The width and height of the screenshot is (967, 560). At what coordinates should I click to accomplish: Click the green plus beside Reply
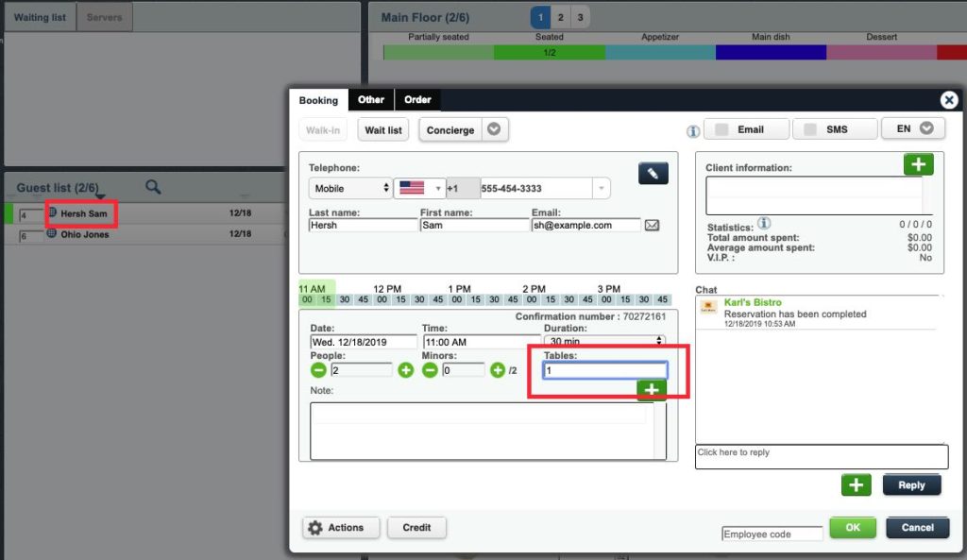click(856, 484)
